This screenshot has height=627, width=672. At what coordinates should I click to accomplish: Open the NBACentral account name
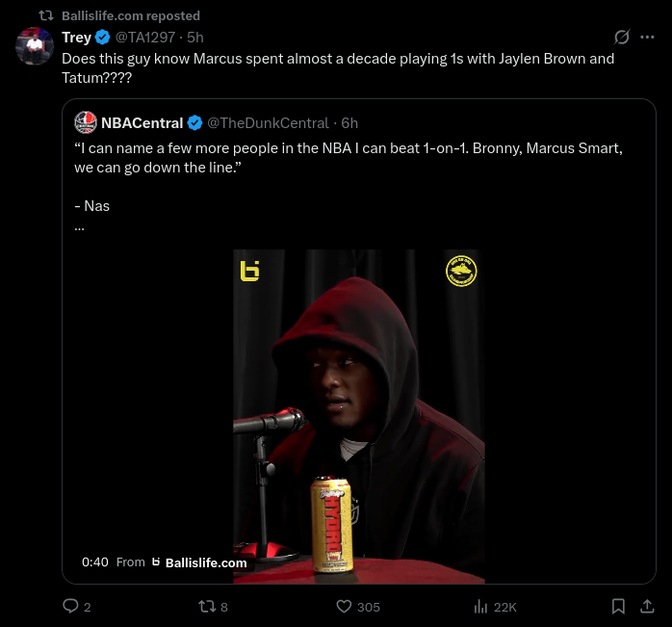(x=142, y=123)
